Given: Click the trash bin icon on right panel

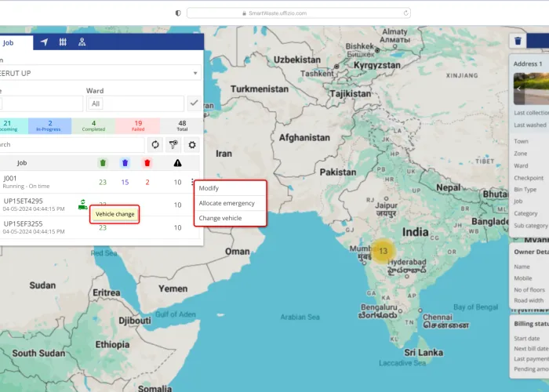Looking at the screenshot, I should pos(518,42).
